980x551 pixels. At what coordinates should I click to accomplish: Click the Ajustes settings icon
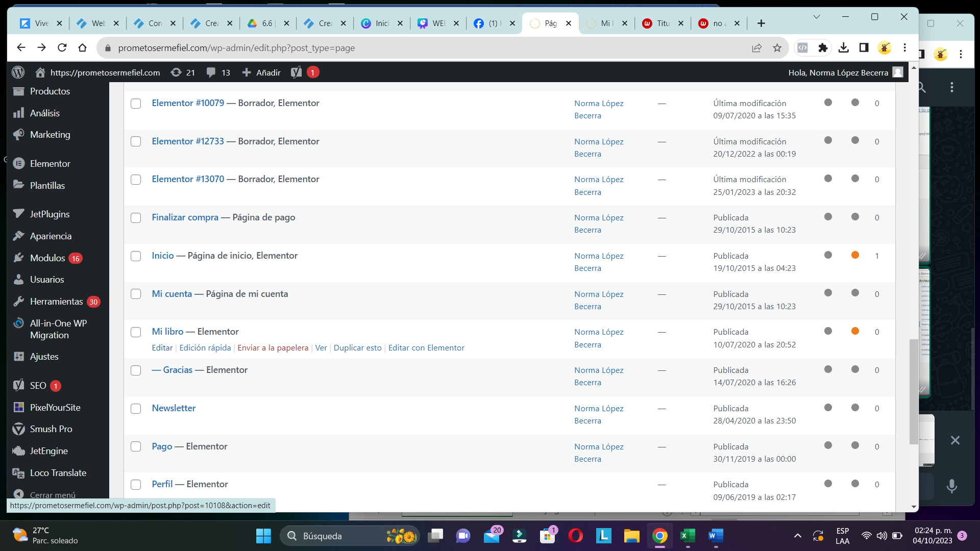coord(19,357)
